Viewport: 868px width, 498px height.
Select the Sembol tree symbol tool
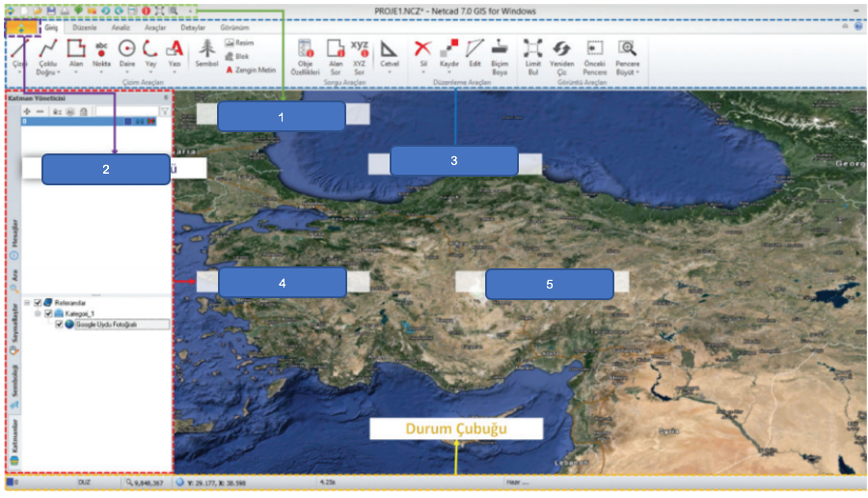click(x=205, y=54)
